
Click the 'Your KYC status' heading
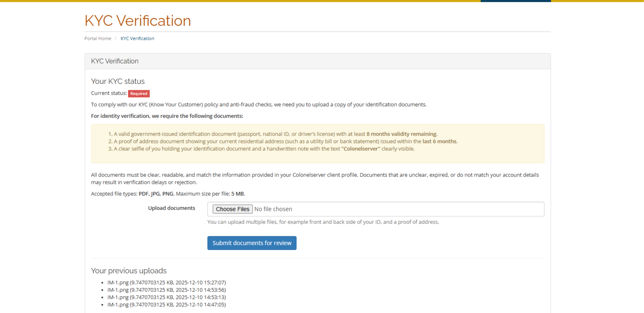click(118, 81)
